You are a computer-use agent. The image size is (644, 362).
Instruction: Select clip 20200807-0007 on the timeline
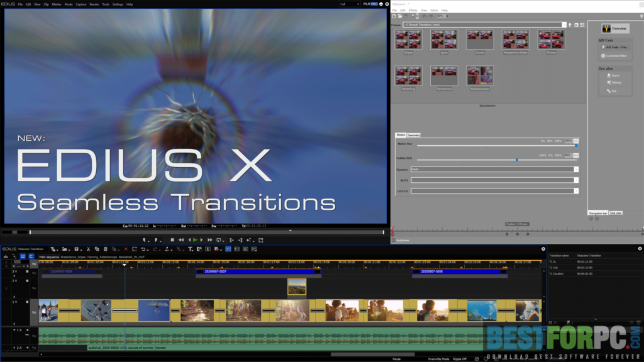pos(258,271)
